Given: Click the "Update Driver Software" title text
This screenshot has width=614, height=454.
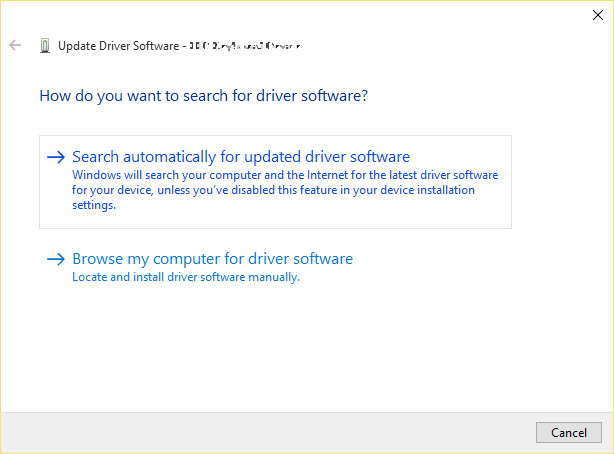Looking at the screenshot, I should pos(118,45).
